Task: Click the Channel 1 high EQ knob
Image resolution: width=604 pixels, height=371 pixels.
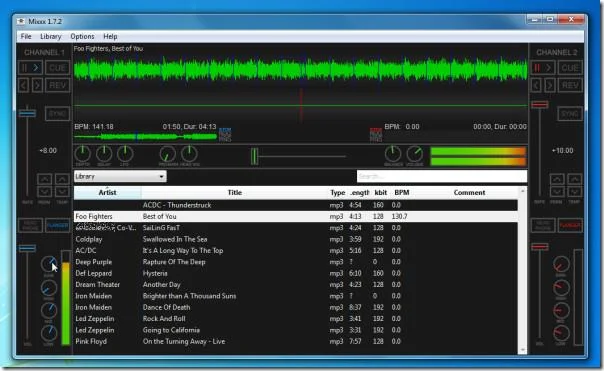Action: 49,287
